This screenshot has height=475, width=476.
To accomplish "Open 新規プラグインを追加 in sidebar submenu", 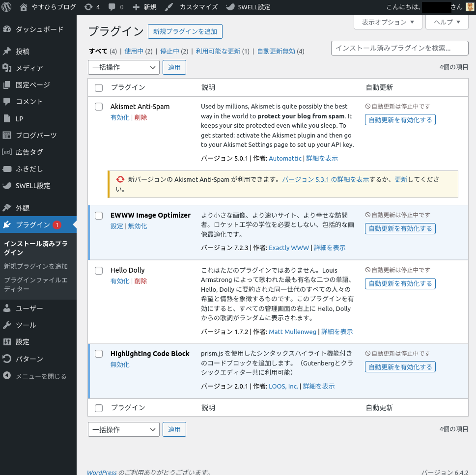I will (36, 267).
